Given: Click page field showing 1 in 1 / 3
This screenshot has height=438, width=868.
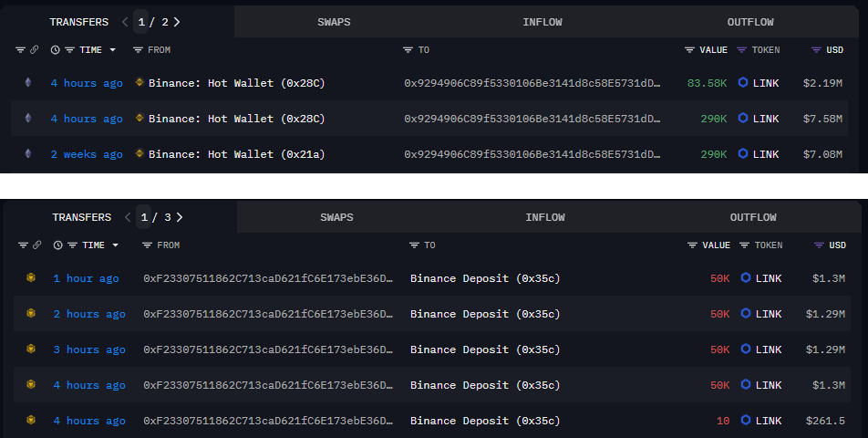Looking at the screenshot, I should [x=144, y=217].
